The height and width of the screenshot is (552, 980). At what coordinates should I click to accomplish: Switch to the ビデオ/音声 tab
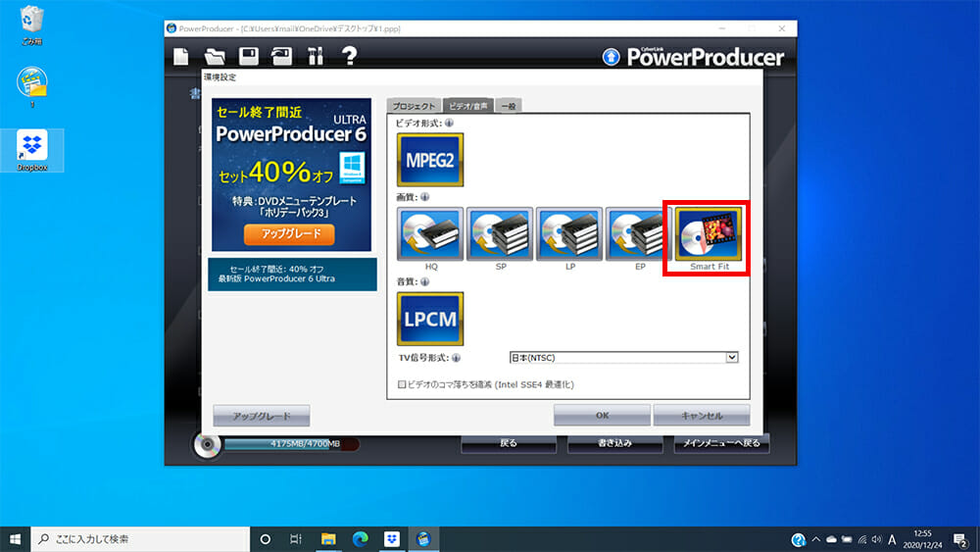coord(468,106)
